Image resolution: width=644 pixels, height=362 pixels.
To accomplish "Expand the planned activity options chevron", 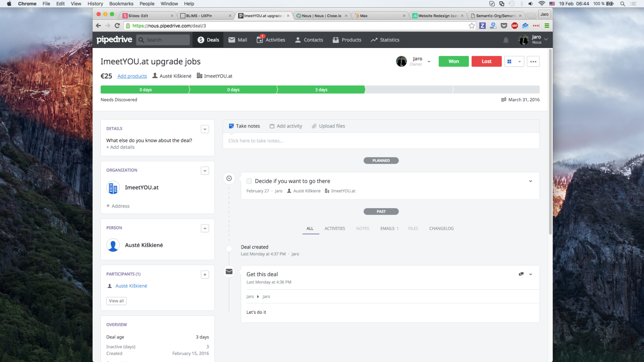I will 530,181.
